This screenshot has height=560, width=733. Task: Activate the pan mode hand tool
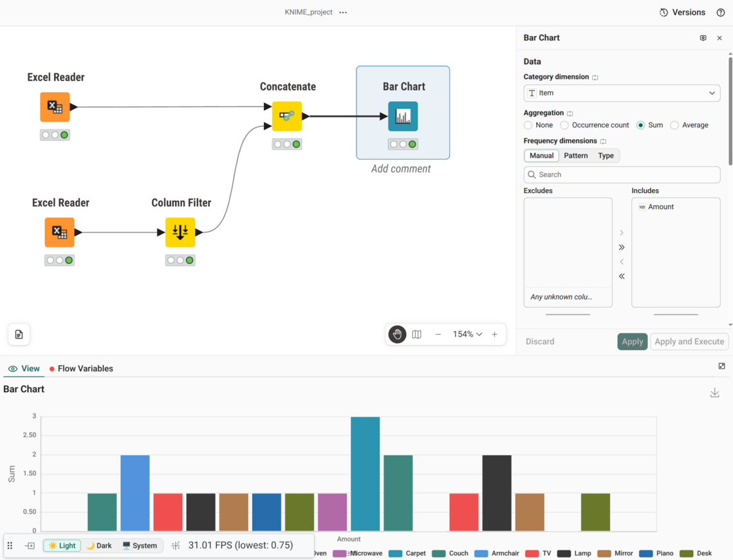pos(397,334)
